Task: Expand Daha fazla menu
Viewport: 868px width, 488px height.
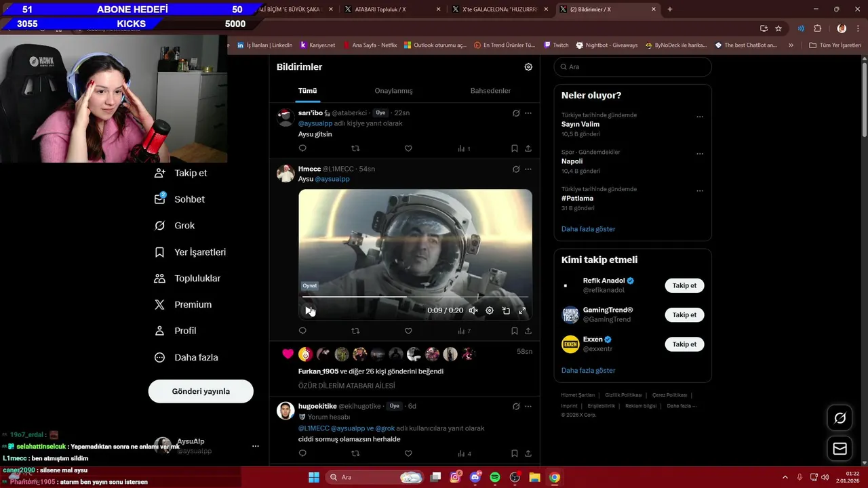Action: coord(186,357)
